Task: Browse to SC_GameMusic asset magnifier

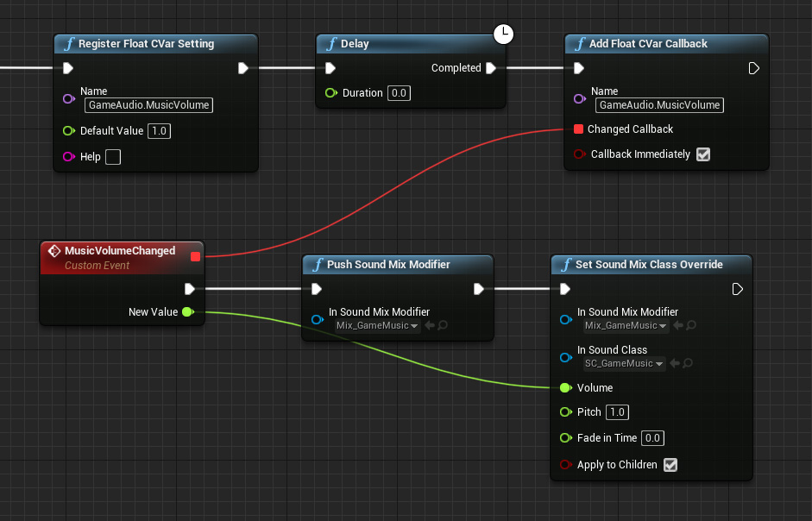Action: pos(688,363)
